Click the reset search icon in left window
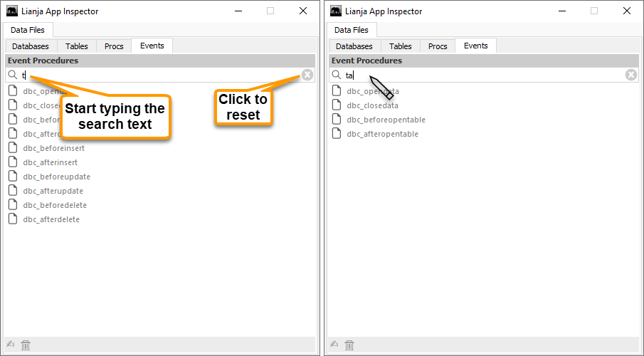 click(307, 75)
